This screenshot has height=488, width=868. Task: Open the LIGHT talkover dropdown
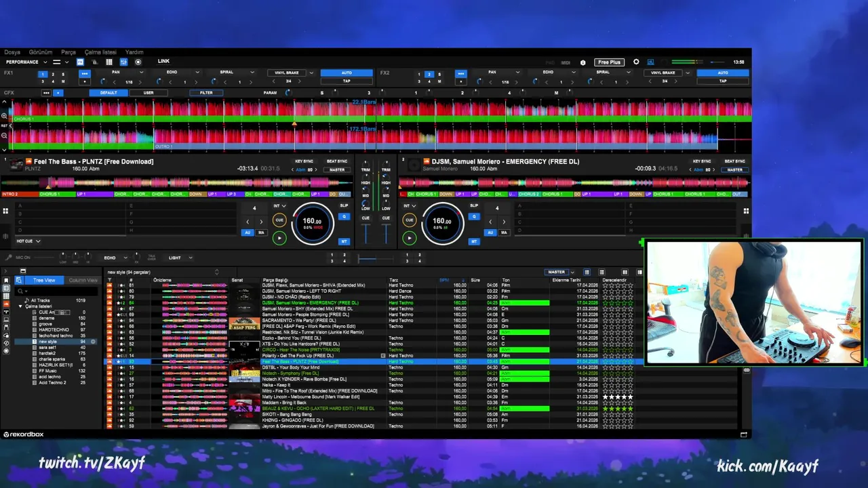[180, 258]
